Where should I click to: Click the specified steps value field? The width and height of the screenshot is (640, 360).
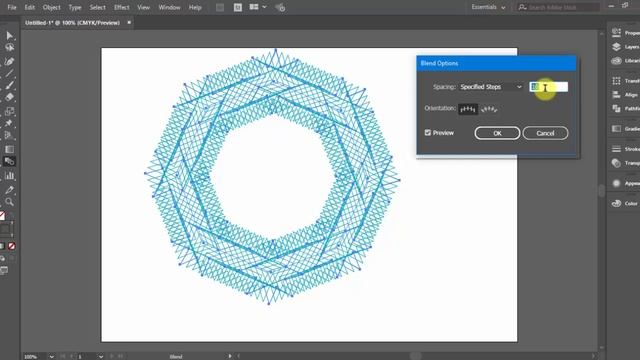549,87
